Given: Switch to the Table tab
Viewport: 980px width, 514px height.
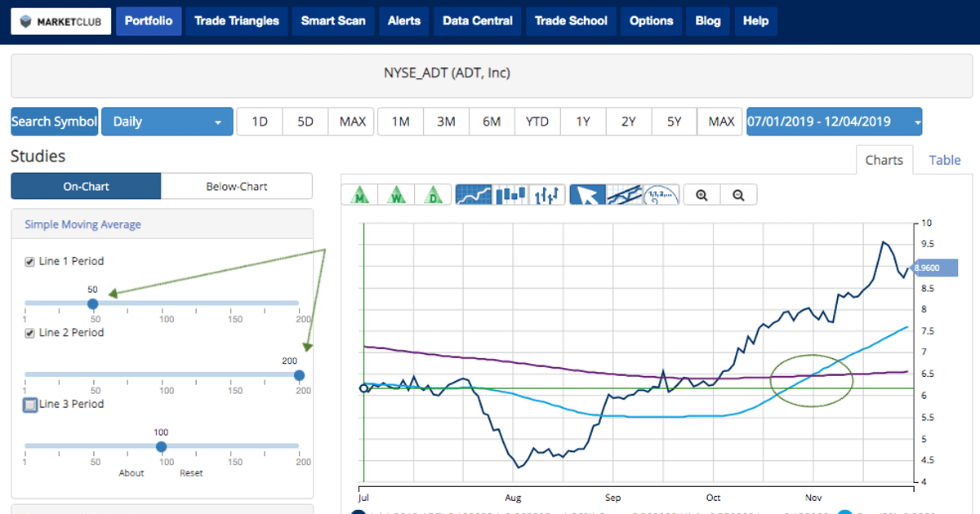Looking at the screenshot, I should click(945, 160).
